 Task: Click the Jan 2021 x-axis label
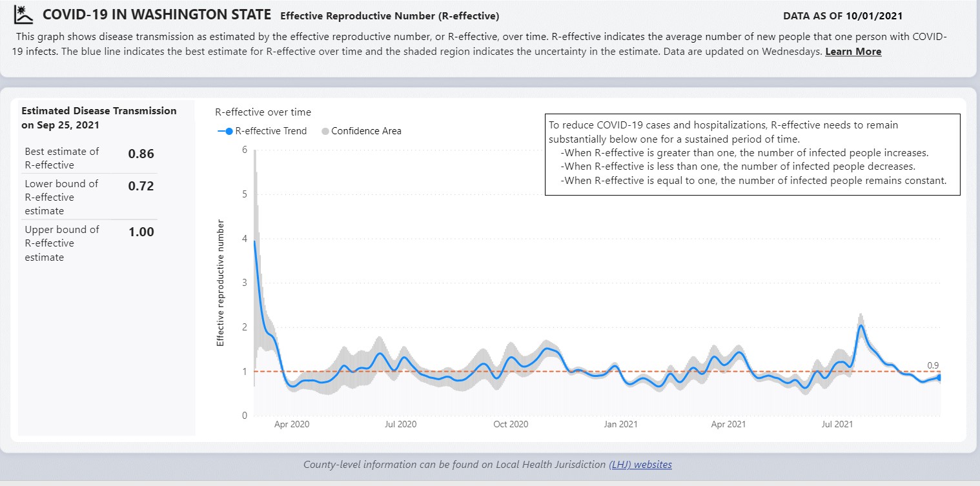pos(620,424)
